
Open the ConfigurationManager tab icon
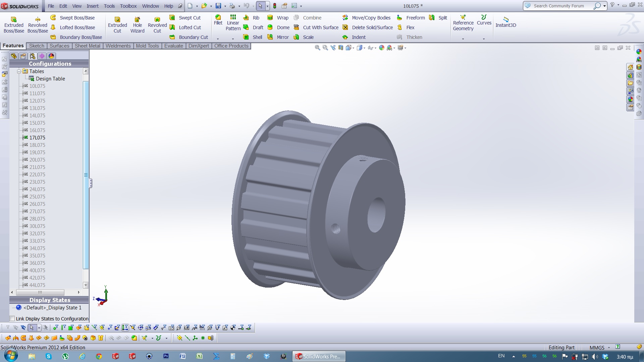pos(33,56)
